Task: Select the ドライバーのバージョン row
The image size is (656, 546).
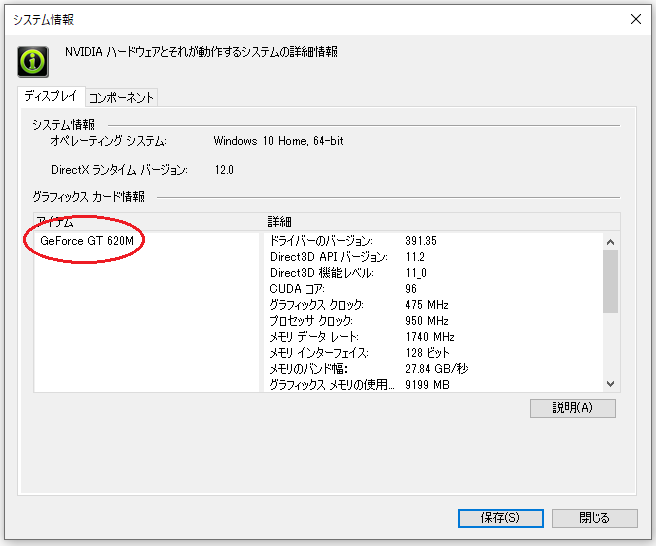Action: [x=433, y=241]
